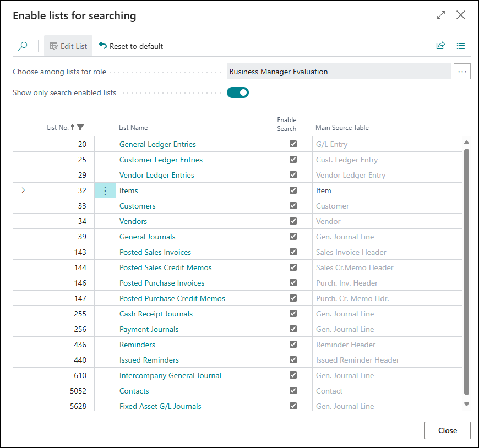Open the Fixed Asset G/L Journals link
This screenshot has width=479, height=448.
[x=160, y=406]
